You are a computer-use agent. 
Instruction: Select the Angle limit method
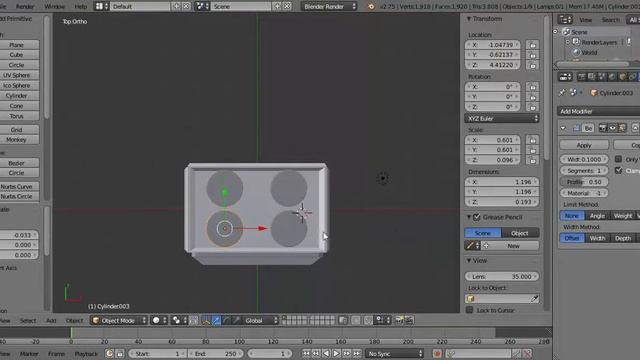597,216
